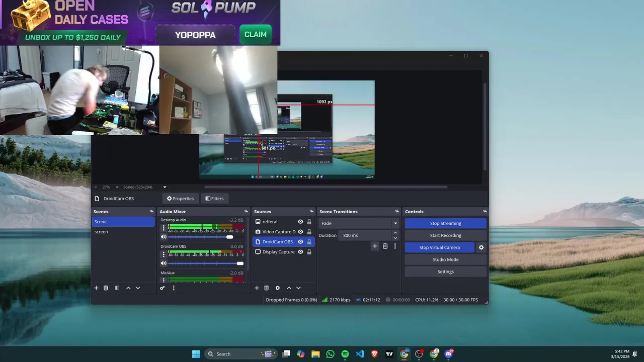Undock the Scene Transitions panel icon
Image resolution: width=644 pixels, height=362 pixels.
(x=397, y=212)
